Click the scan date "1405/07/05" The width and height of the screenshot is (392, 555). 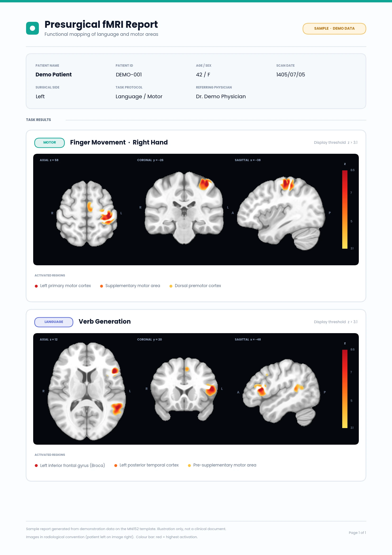click(291, 75)
